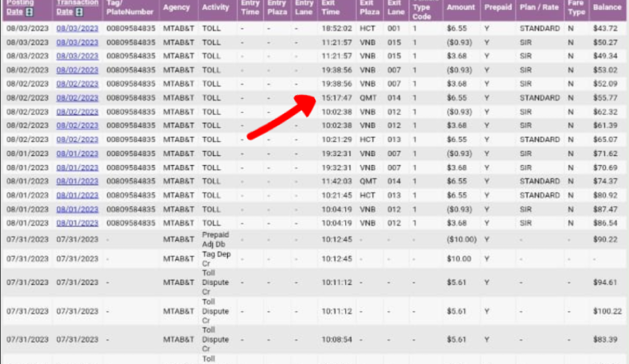Screen dimensions: 629x364
Task: Select exit time 10:08:54 cell
Action: (337, 339)
